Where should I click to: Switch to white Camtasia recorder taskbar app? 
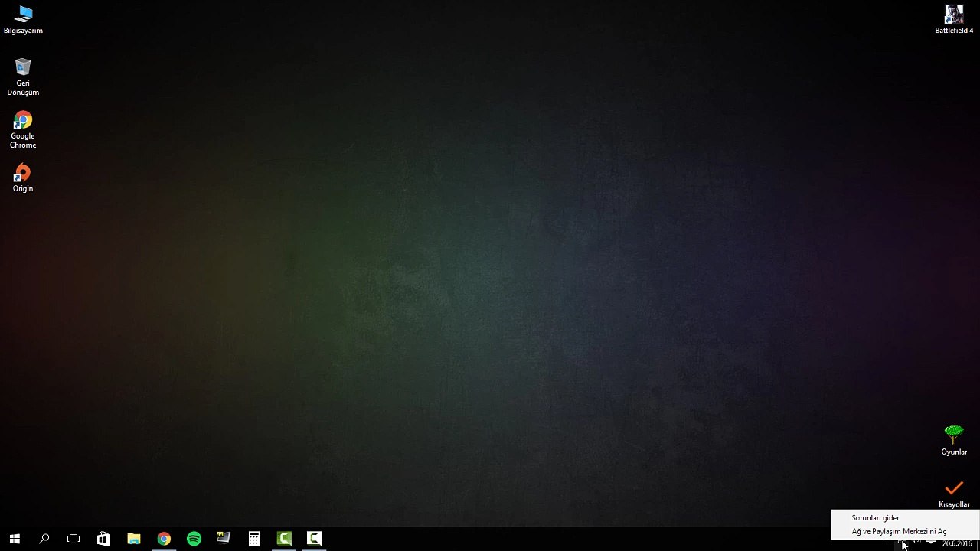[314, 539]
